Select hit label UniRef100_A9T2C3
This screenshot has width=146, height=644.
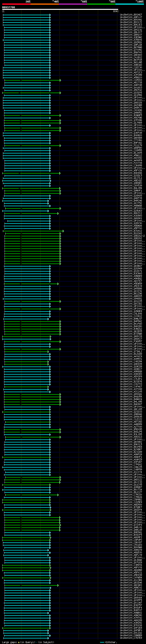tap(131, 72)
